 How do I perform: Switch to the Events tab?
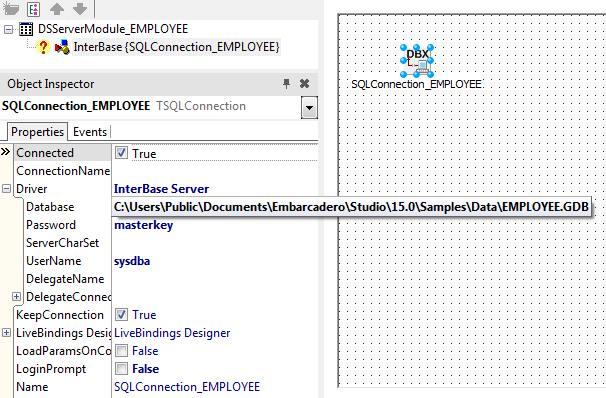point(90,132)
